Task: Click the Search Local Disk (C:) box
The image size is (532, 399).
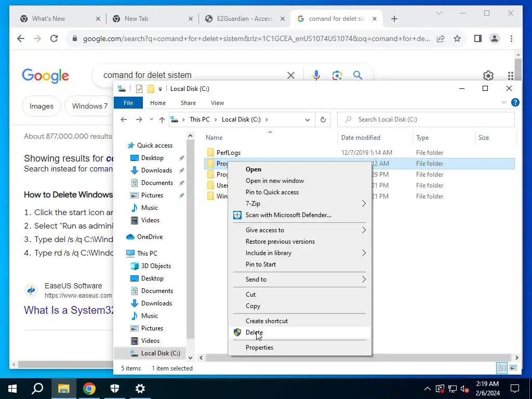Action: (426, 119)
